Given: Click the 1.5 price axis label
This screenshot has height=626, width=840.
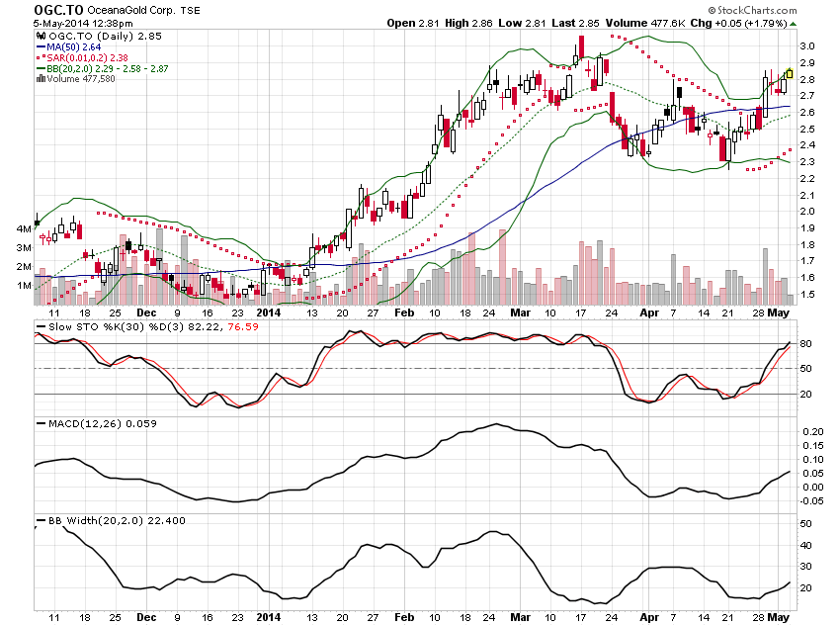Looking at the screenshot, I should tap(807, 294).
